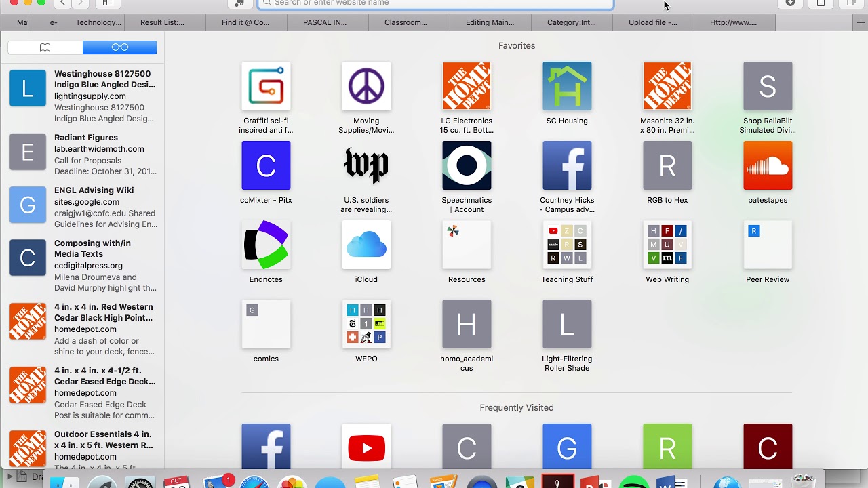Open Composing with/in Media Texts reading item
This screenshot has width=868, height=488.
pyautogui.click(x=83, y=265)
